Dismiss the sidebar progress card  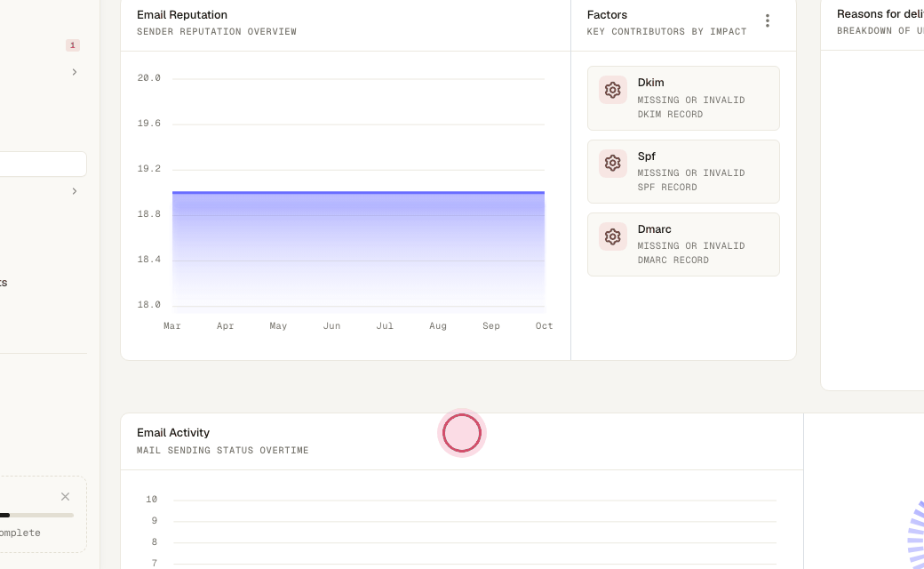[66, 496]
